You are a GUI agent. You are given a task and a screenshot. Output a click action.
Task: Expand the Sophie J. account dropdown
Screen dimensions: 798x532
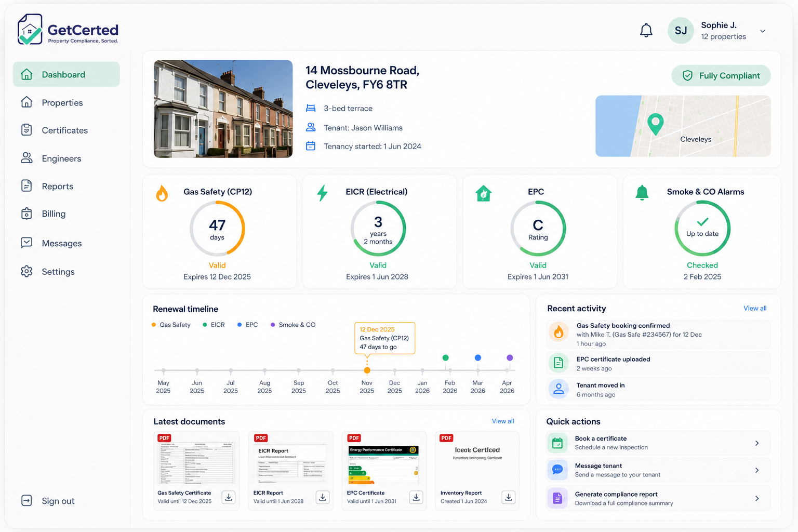762,31
